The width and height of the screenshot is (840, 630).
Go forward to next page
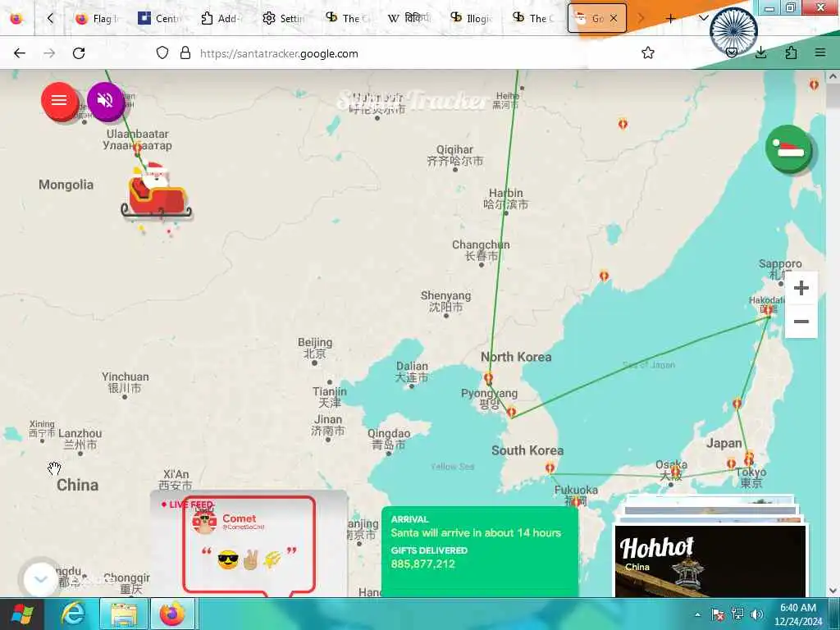pos(49,53)
